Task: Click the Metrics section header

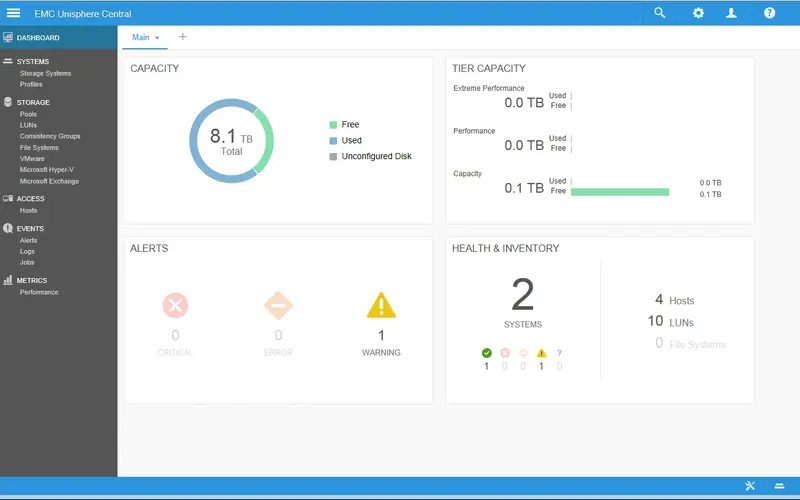Action: 32,281
